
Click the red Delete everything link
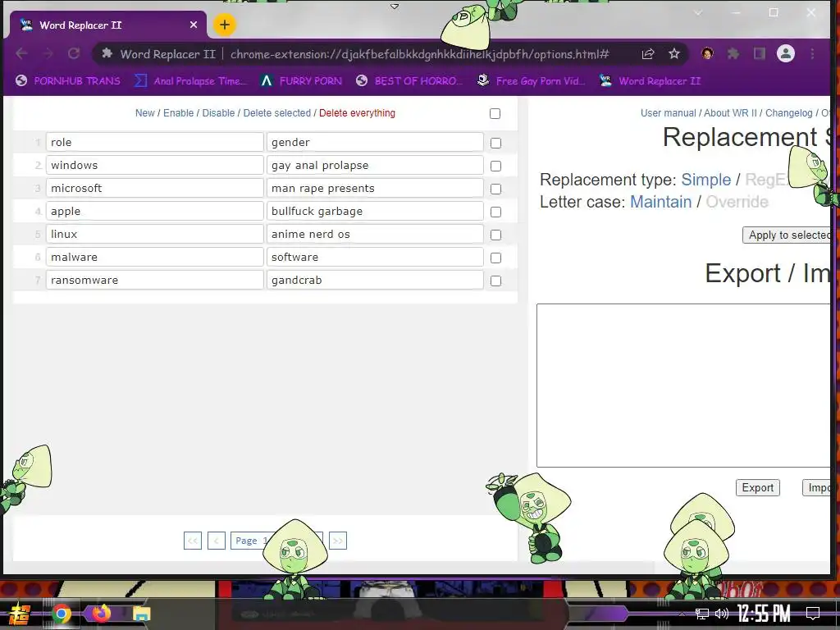point(358,113)
